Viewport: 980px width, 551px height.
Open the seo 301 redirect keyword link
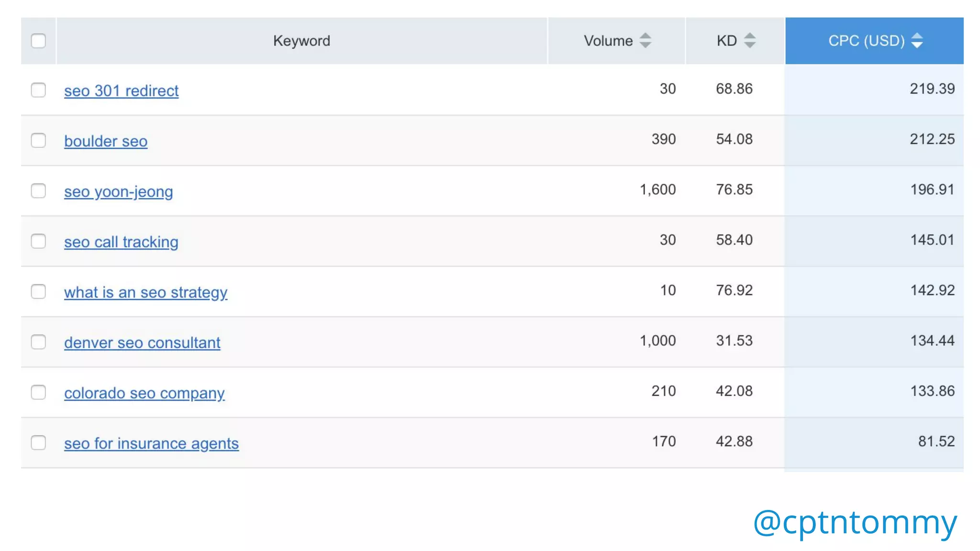point(121,91)
